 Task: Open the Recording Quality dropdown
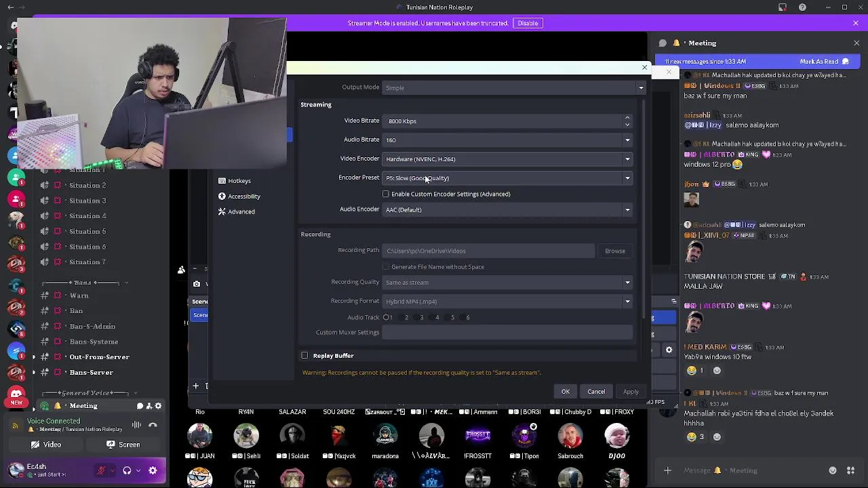pyautogui.click(x=507, y=283)
